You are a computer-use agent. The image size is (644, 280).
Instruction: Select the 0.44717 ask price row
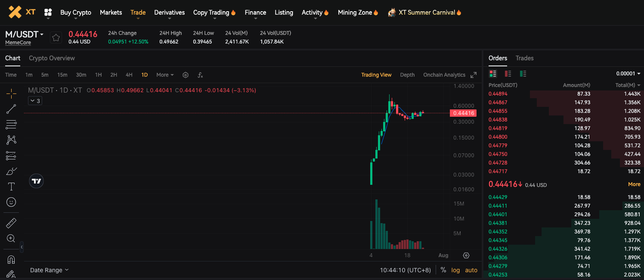(x=563, y=171)
